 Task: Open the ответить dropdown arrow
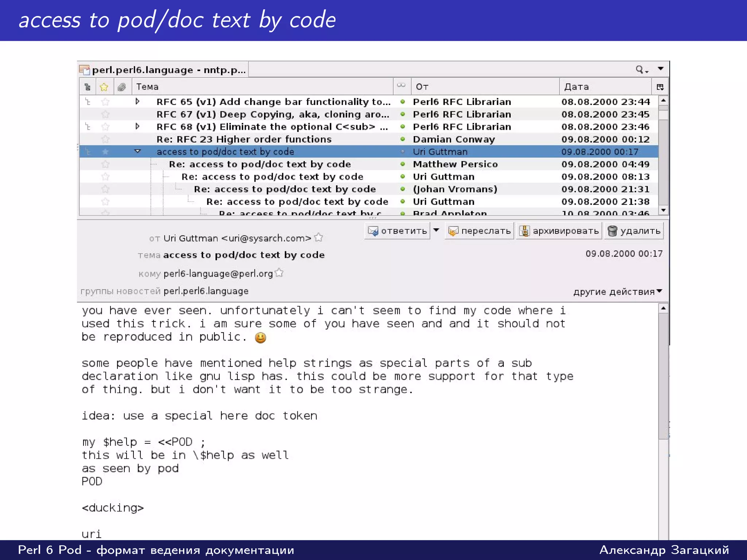pos(436,230)
